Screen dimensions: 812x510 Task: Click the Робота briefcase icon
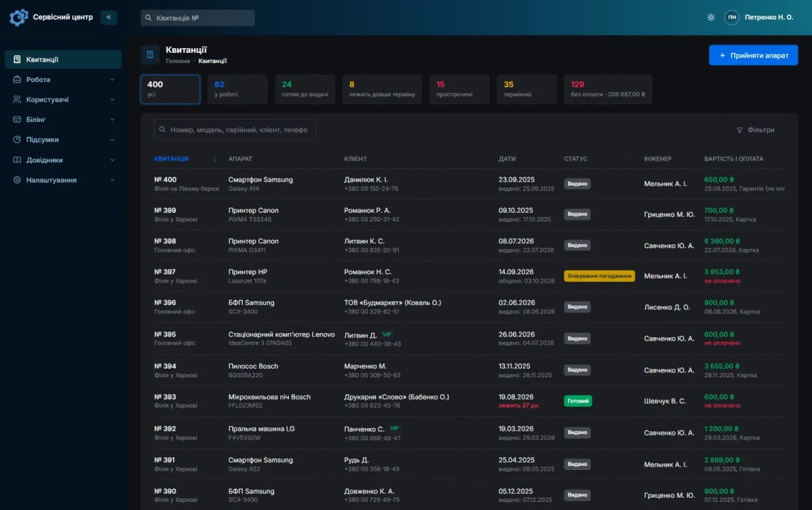[x=17, y=79]
